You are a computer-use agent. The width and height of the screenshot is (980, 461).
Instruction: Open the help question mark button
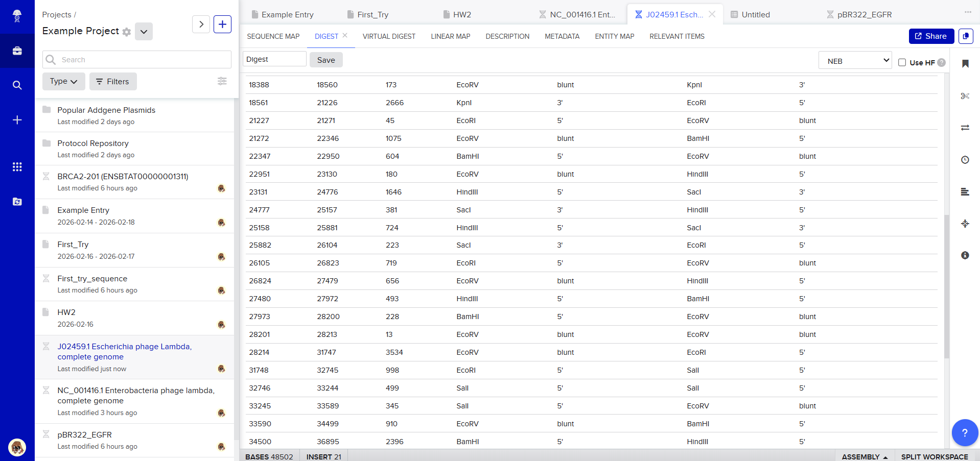[964, 433]
